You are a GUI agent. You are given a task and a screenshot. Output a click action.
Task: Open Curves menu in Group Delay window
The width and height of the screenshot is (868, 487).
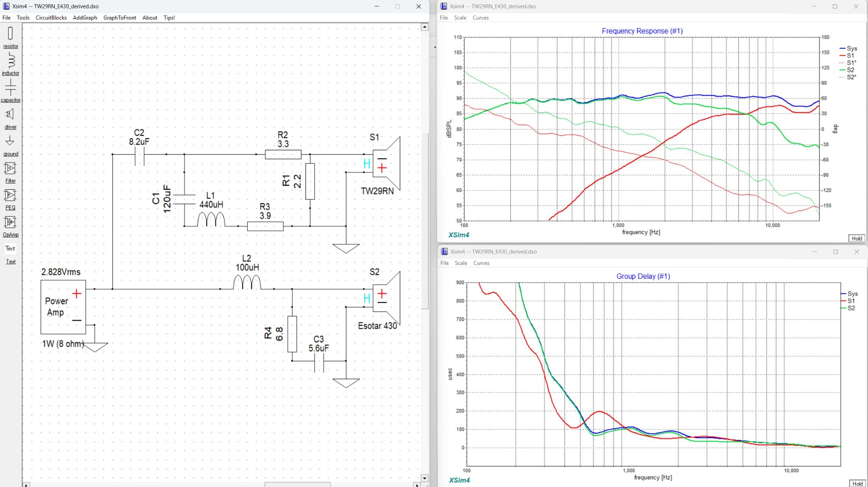[x=481, y=263]
